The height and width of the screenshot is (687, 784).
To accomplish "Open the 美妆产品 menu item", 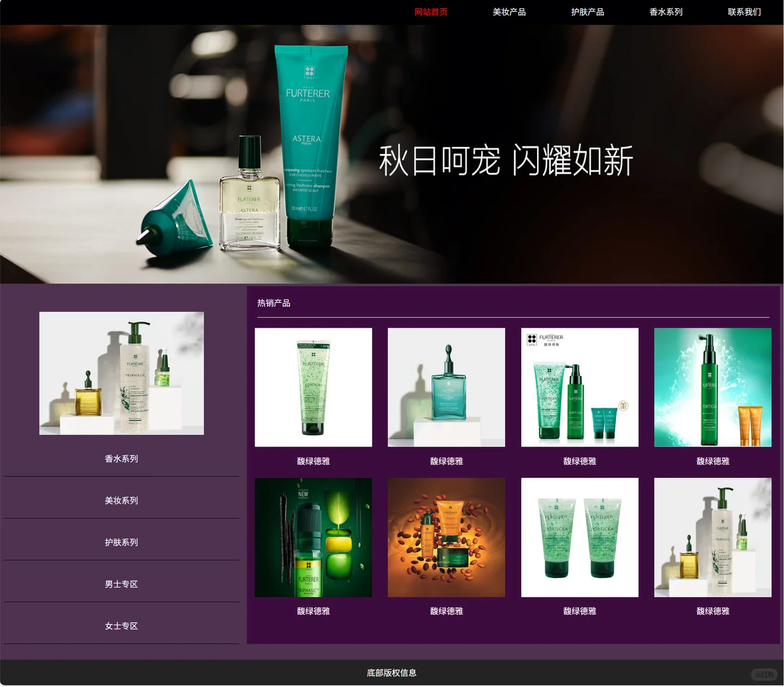I will pyautogui.click(x=508, y=12).
